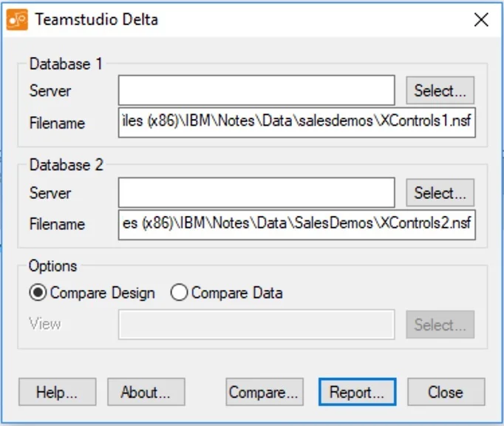
Task: Click the Teamstudio Delta title text
Action: [97, 20]
